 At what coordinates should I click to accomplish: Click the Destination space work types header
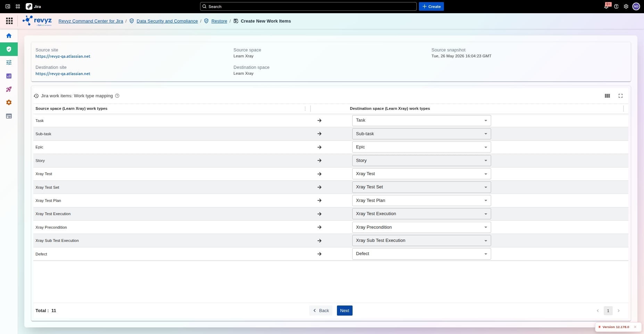pyautogui.click(x=390, y=108)
